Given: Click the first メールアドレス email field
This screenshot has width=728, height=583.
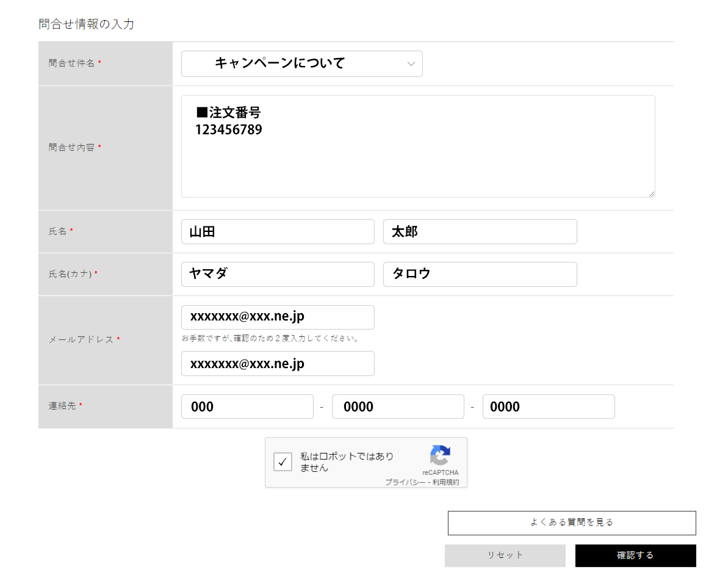Looking at the screenshot, I should [278, 317].
